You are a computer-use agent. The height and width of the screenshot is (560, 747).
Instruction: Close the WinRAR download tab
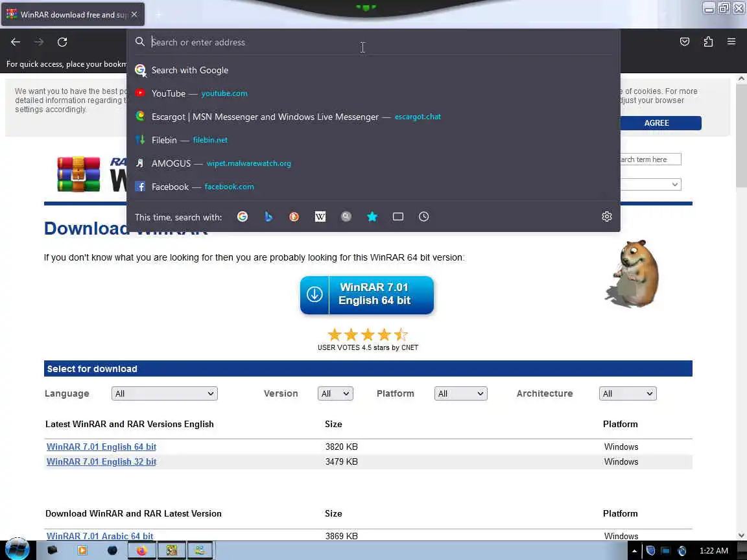[x=134, y=15]
